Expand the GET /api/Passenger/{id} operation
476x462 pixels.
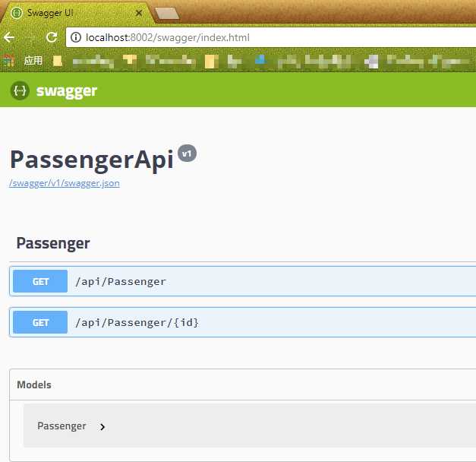click(x=243, y=322)
